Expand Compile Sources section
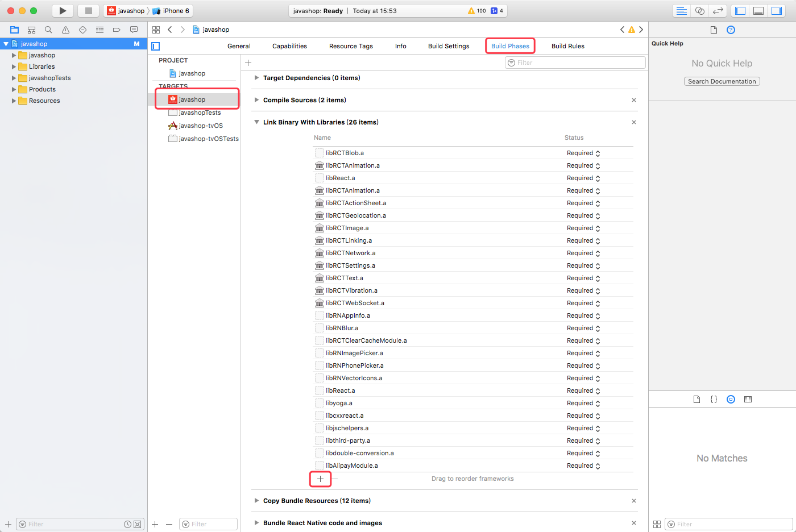Viewport: 796px width, 532px height. [x=256, y=100]
